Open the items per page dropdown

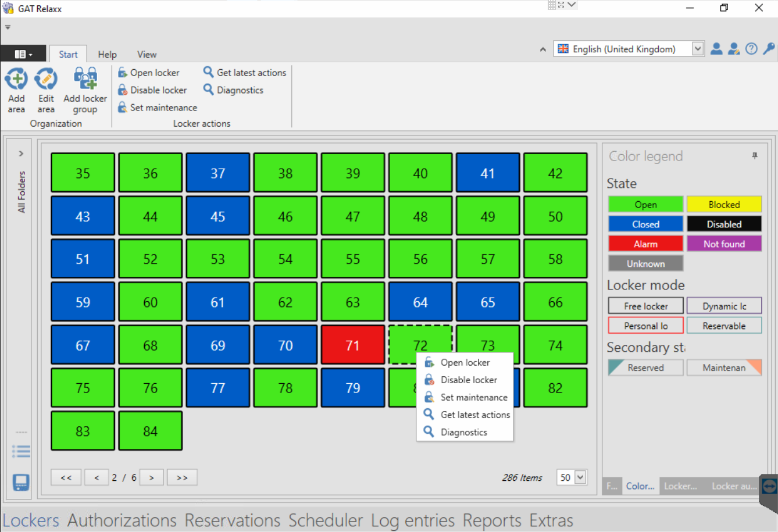[x=580, y=477]
